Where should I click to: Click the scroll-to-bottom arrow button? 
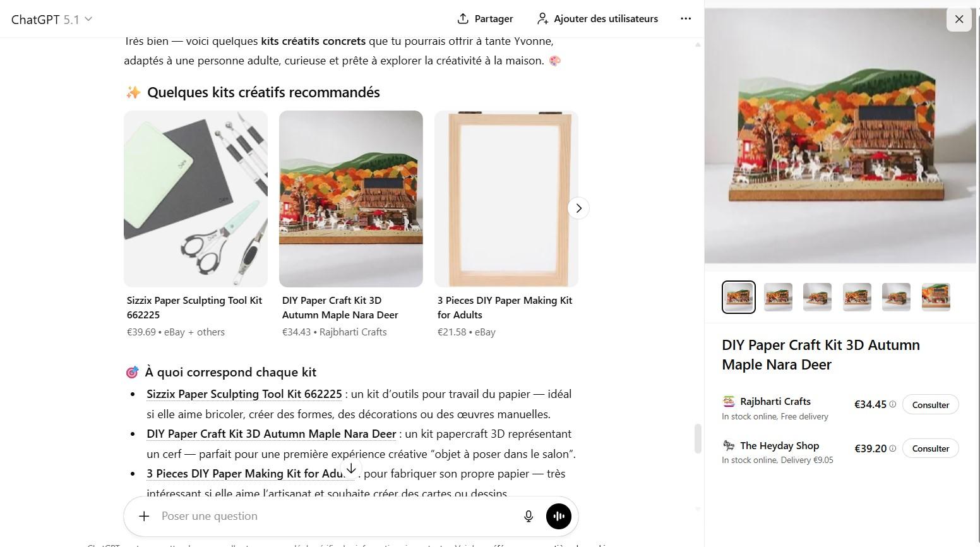click(351, 469)
